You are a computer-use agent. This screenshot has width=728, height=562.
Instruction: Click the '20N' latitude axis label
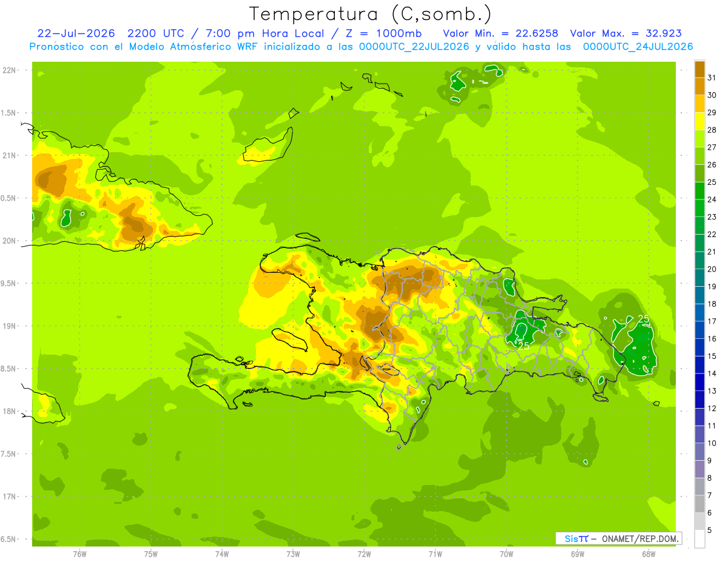pos(10,241)
